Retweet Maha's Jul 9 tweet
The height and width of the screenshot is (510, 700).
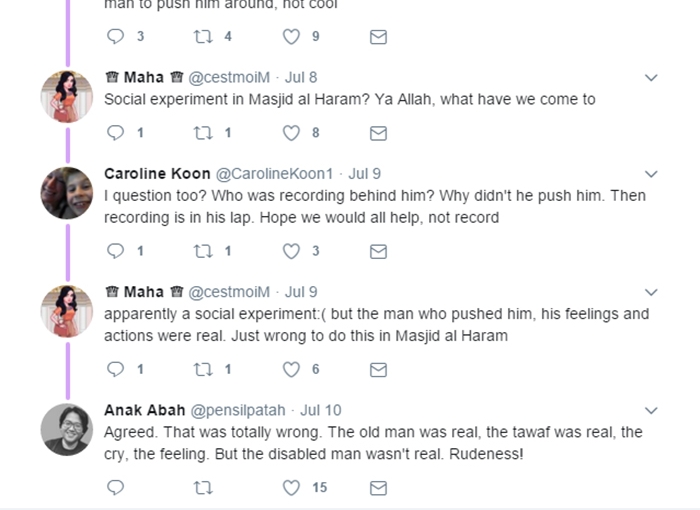pyautogui.click(x=203, y=370)
